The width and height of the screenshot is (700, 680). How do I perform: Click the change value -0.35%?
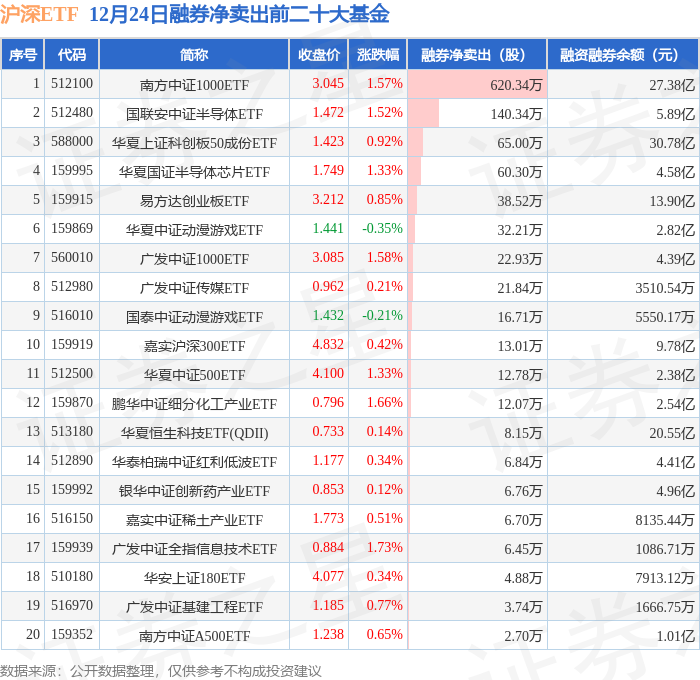pyautogui.click(x=382, y=229)
